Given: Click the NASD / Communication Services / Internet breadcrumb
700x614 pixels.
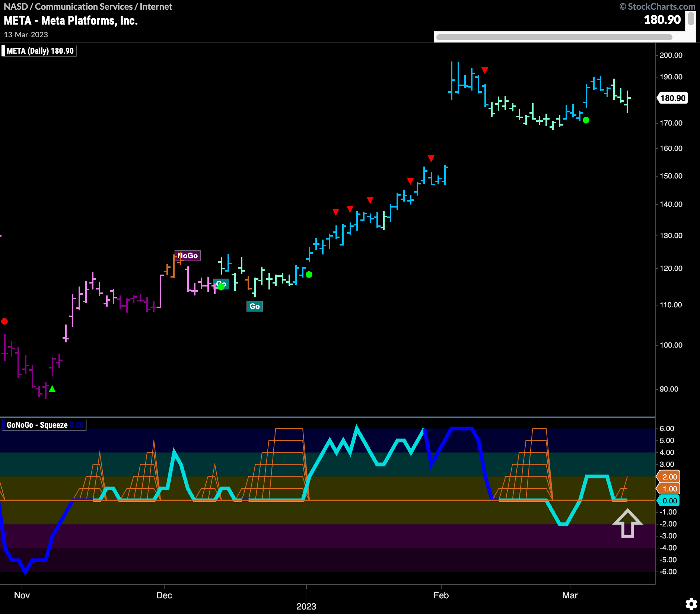Looking at the screenshot, I should 88,7.
